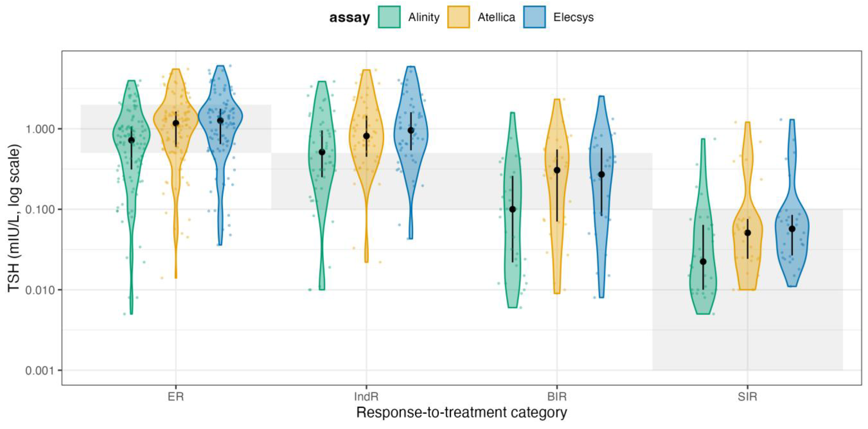
Task: Select the SIR category axis label
Action: coord(747,397)
